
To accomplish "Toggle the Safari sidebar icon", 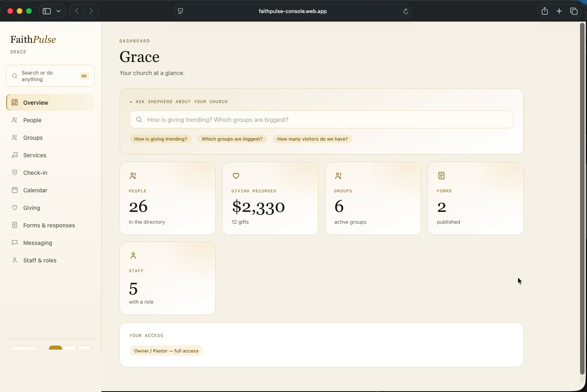I will [47, 11].
